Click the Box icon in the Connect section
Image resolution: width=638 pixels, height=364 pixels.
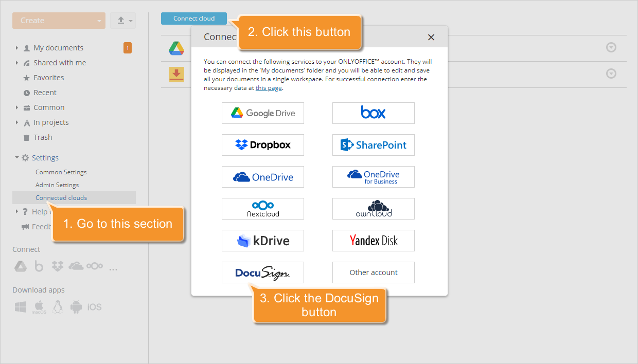(39, 266)
